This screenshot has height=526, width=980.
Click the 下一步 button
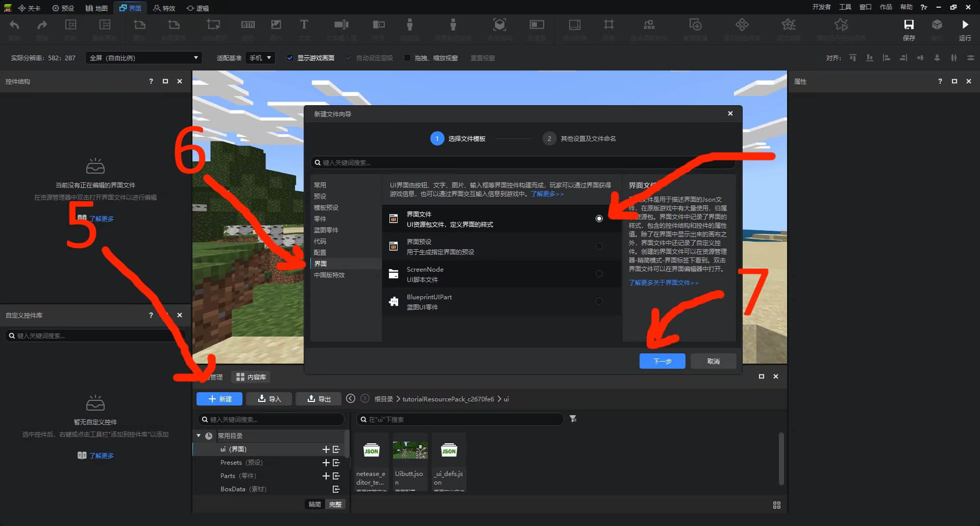pos(662,361)
